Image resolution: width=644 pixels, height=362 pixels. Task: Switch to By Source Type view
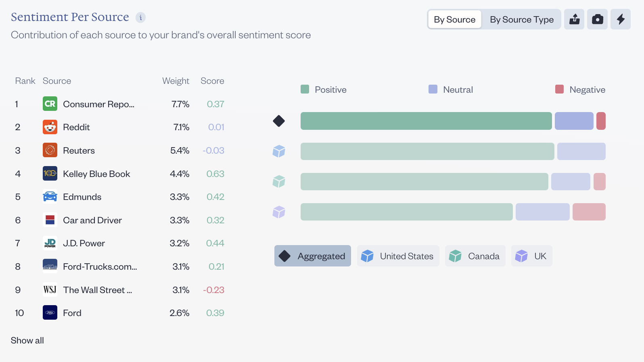pos(522,19)
